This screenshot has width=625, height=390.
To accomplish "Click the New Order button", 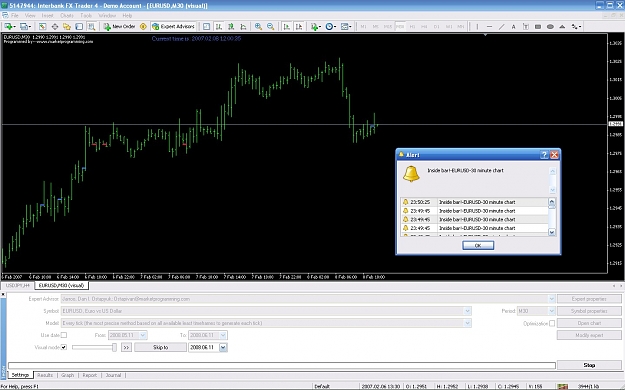I will pyautogui.click(x=119, y=27).
